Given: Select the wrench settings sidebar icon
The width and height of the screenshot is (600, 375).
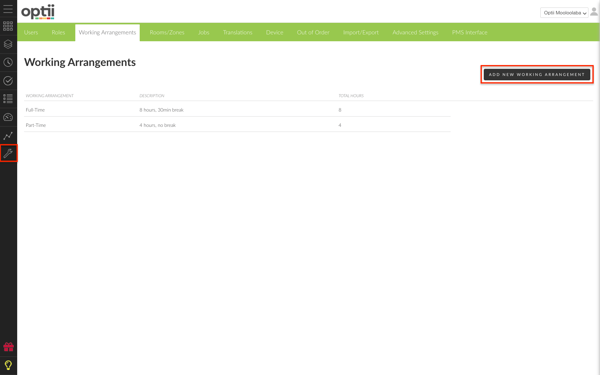Looking at the screenshot, I should 8,153.
